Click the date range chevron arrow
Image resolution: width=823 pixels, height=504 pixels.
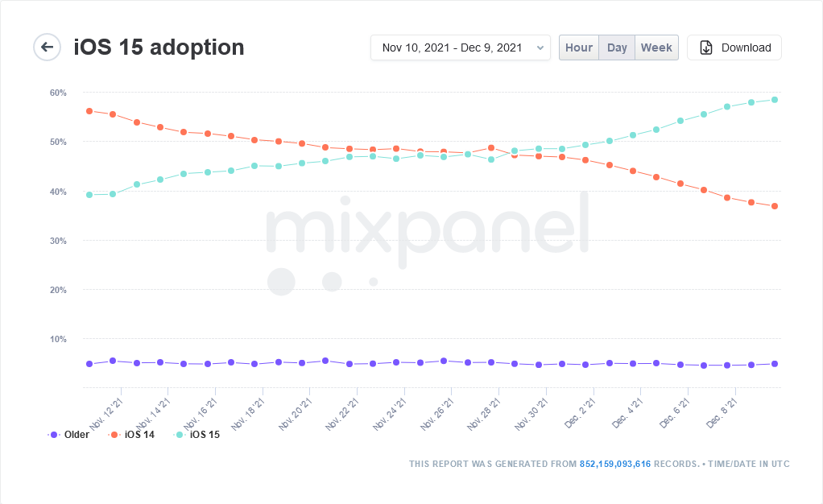pos(540,48)
